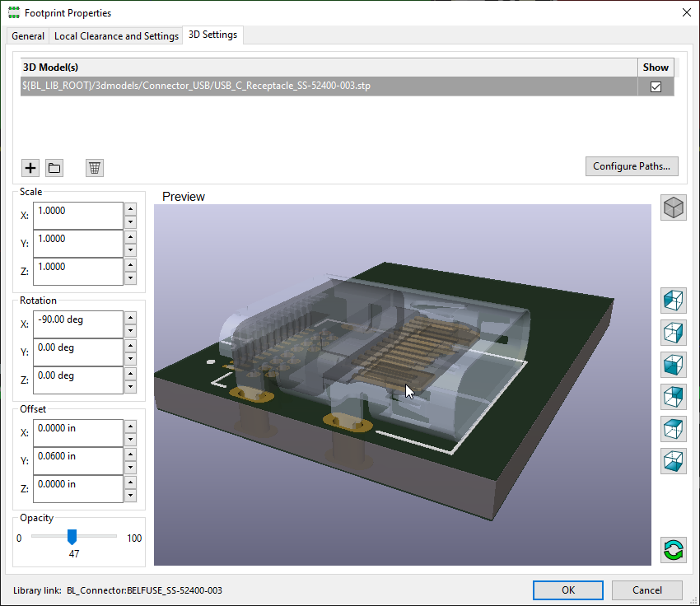The image size is (700, 606).
Task: Decrease Rotation X with the down arrow
Action: tap(130, 332)
